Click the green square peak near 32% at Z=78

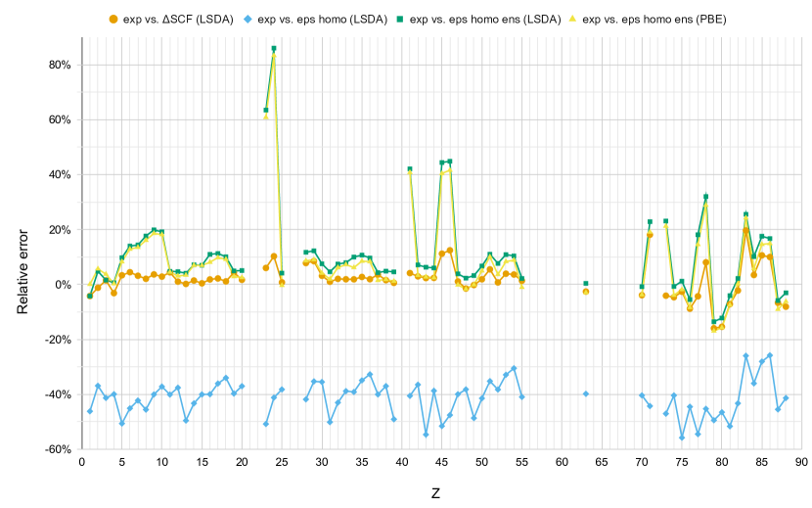pos(705,197)
